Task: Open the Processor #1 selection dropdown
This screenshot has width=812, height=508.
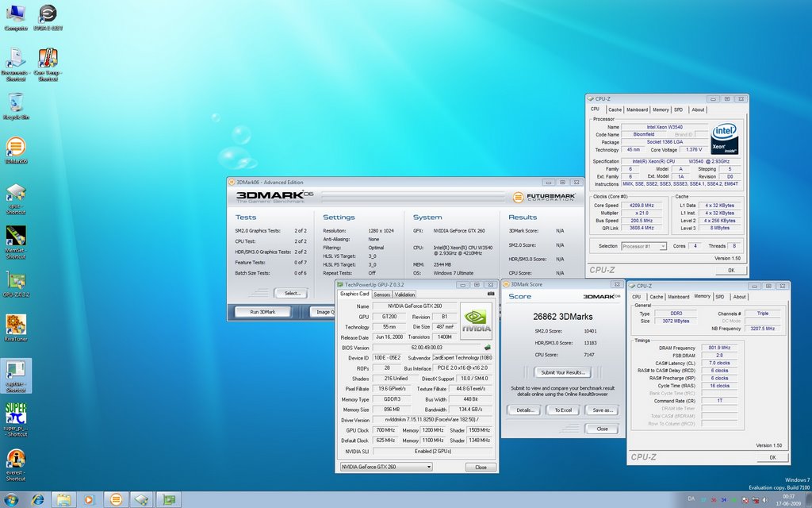Action: (644, 246)
